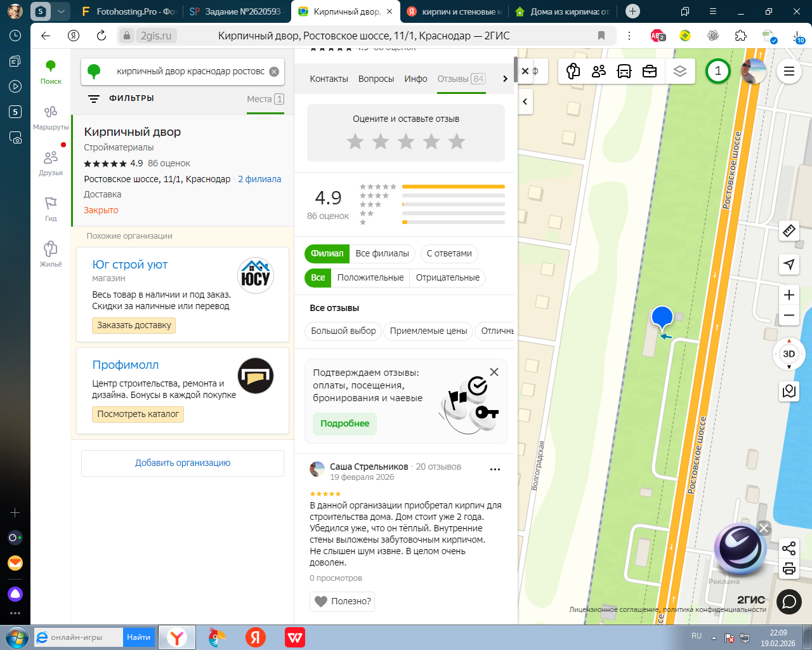Select the 'Все филиалы' reviews filter
This screenshot has width=812, height=650.
pyautogui.click(x=382, y=253)
